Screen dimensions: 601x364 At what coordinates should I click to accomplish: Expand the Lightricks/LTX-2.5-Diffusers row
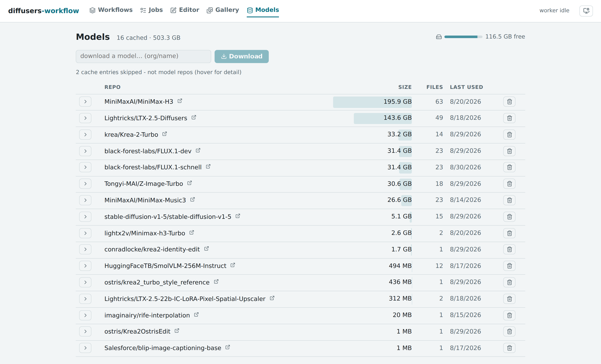(x=85, y=118)
